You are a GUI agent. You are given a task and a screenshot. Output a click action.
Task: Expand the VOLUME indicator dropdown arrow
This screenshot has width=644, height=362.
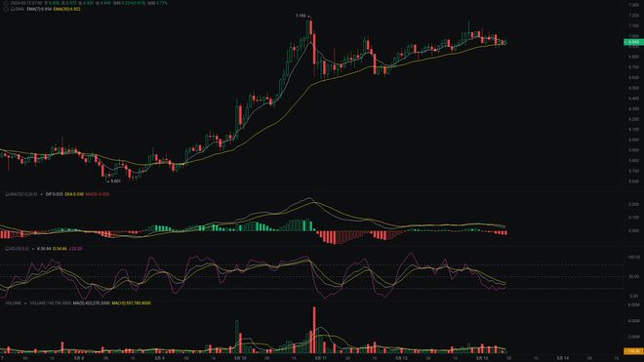pos(25,303)
